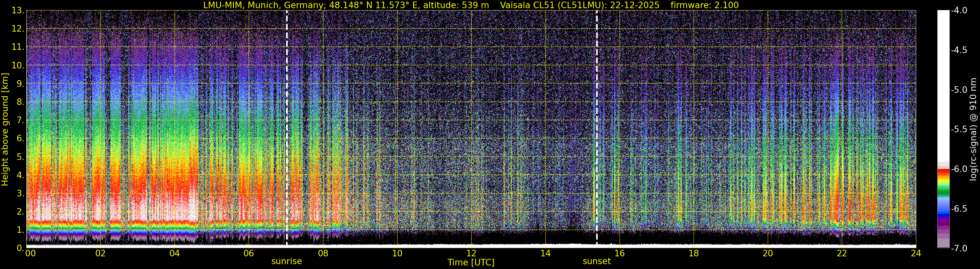Click the -4.0 colorbar tick label

tap(959, 11)
